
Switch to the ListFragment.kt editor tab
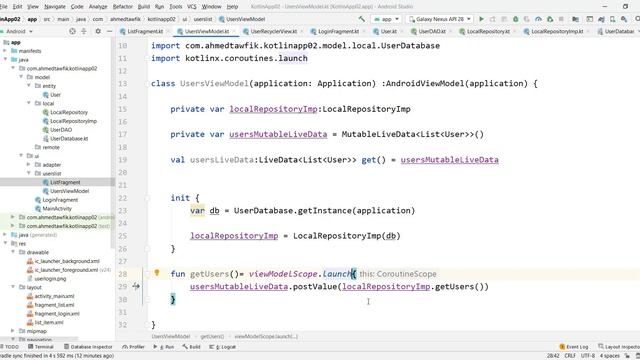142,31
